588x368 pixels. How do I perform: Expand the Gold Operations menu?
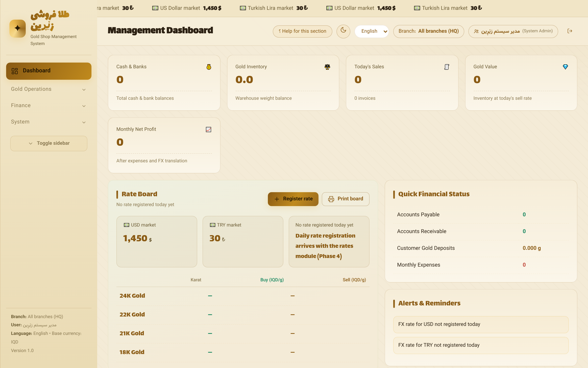pyautogui.click(x=49, y=89)
